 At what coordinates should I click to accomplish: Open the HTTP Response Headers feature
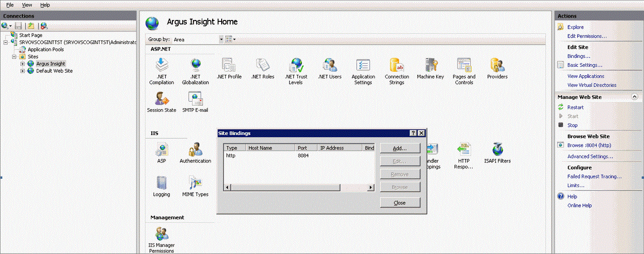pyautogui.click(x=463, y=156)
